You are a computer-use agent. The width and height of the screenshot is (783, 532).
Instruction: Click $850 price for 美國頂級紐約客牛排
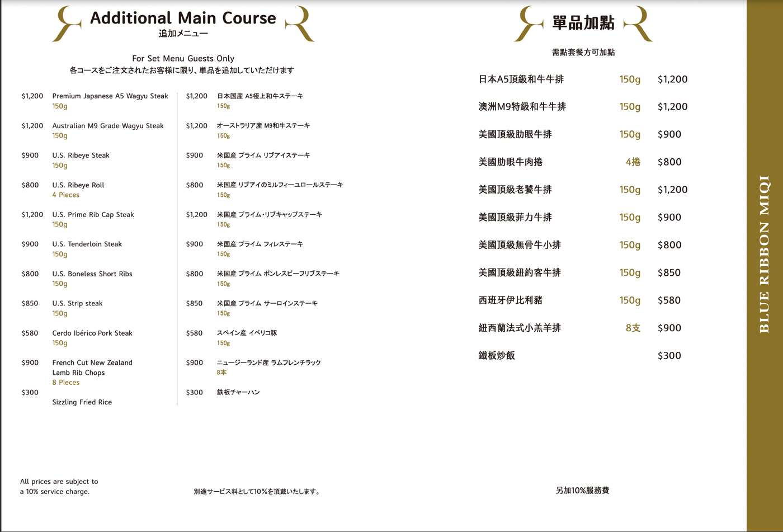point(669,272)
